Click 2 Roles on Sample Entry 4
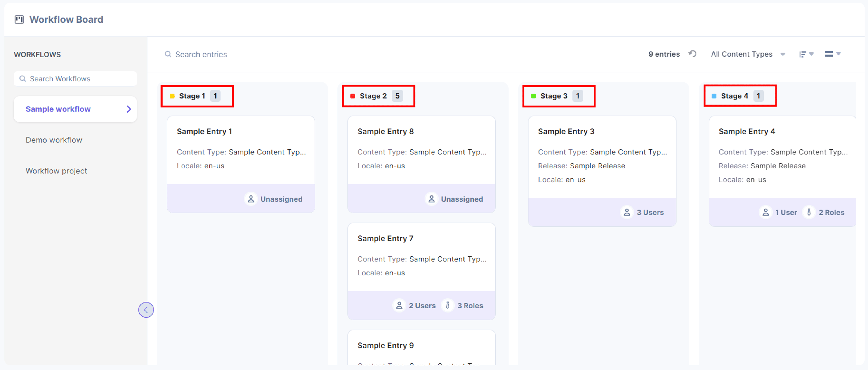This screenshot has height=370, width=868. (831, 213)
